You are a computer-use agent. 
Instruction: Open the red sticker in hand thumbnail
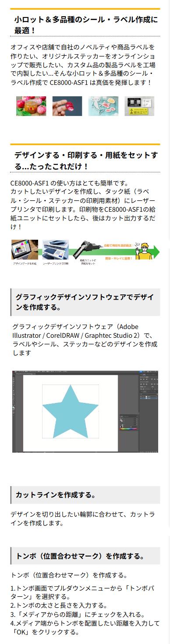67,106
